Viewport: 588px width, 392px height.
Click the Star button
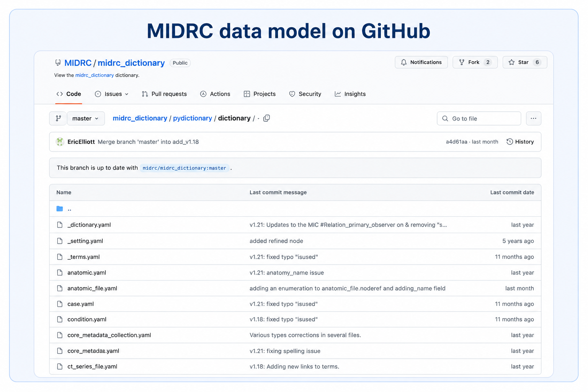(x=525, y=62)
